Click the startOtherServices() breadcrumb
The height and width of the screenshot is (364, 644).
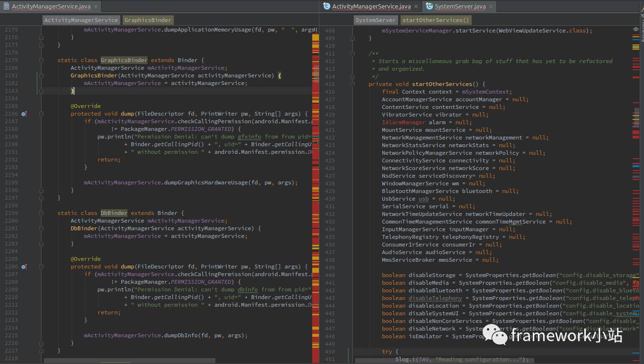435,20
